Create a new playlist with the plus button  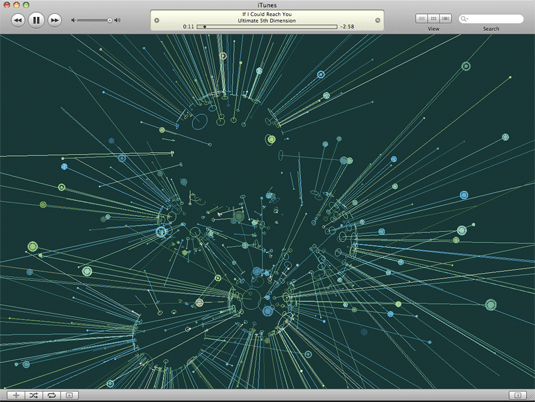(16, 395)
